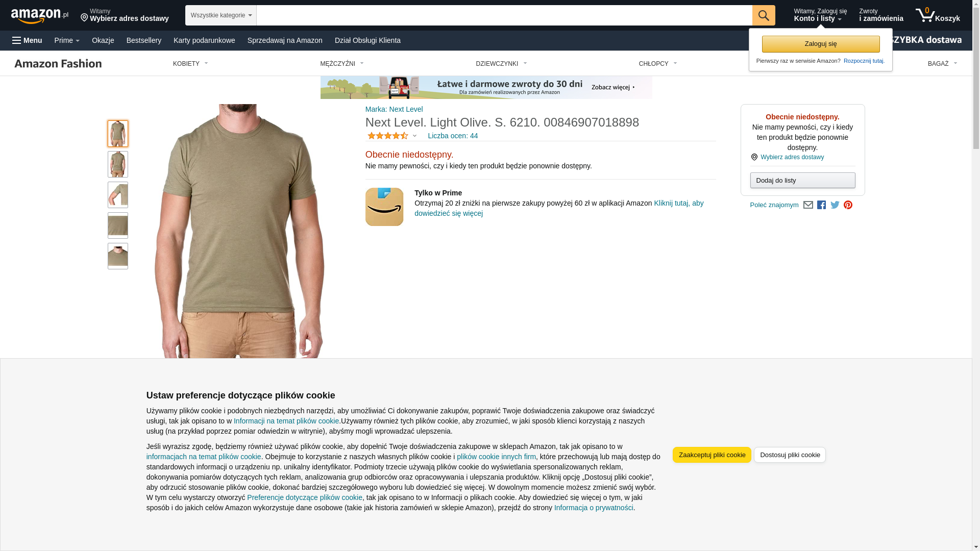
Task: Accept cookies with Zaakceptuj pliki cookie
Action: [x=712, y=455]
